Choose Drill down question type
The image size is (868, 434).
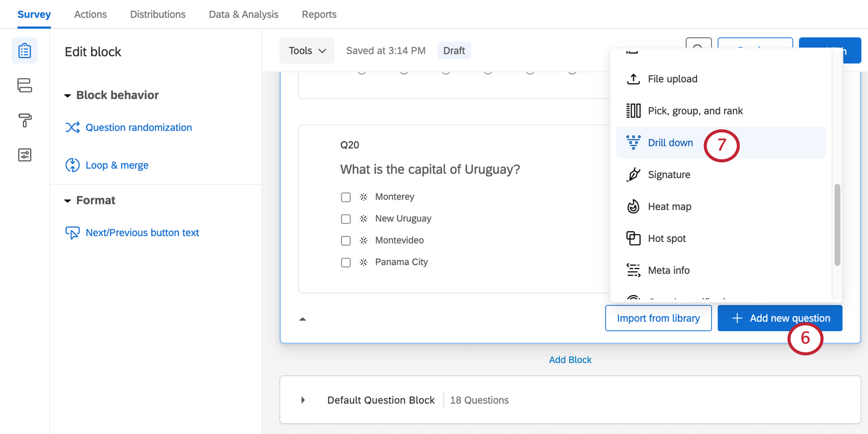coord(670,143)
